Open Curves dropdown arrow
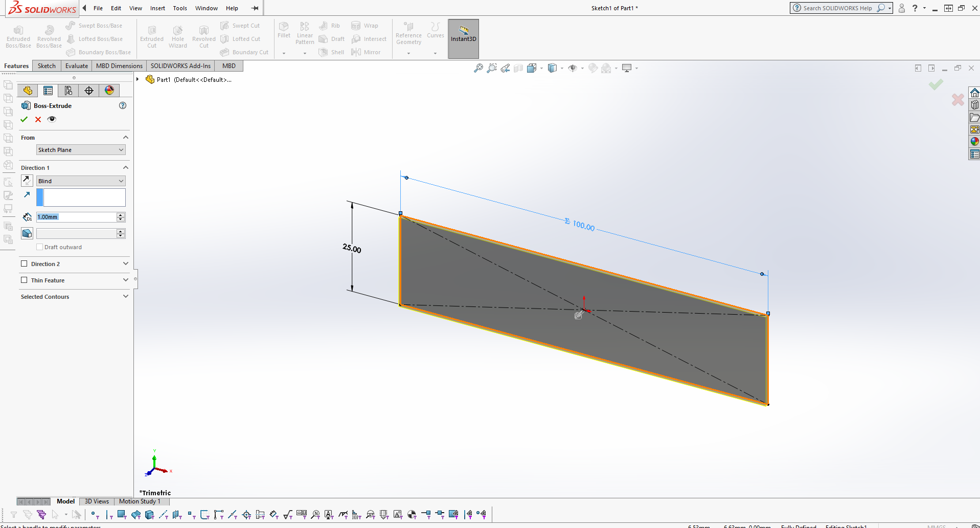This screenshot has width=980, height=528. [x=435, y=53]
